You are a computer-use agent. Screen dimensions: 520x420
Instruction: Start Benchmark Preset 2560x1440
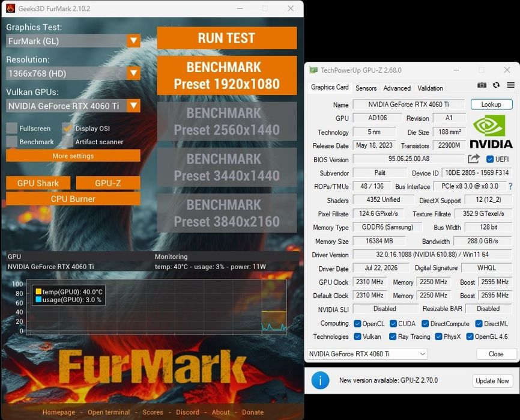coord(227,121)
